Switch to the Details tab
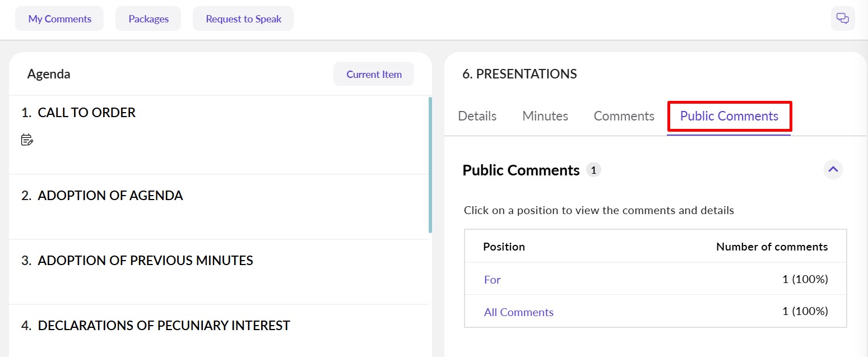The height and width of the screenshot is (357, 868). (477, 116)
